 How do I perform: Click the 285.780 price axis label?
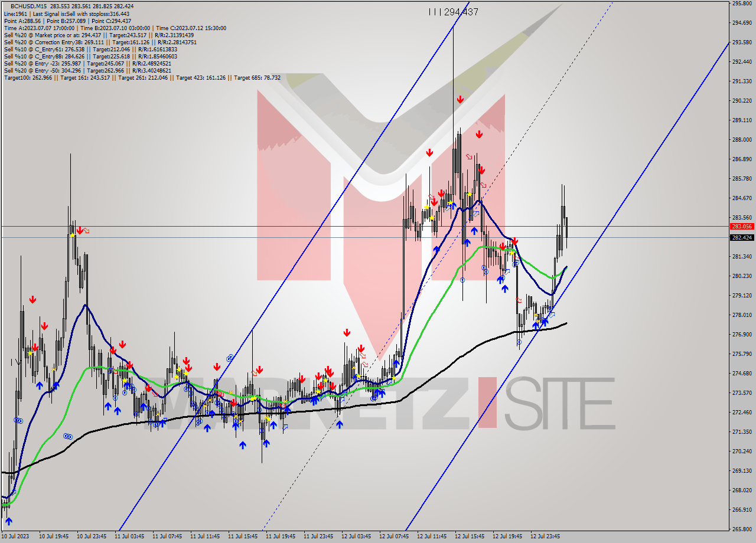pos(741,178)
